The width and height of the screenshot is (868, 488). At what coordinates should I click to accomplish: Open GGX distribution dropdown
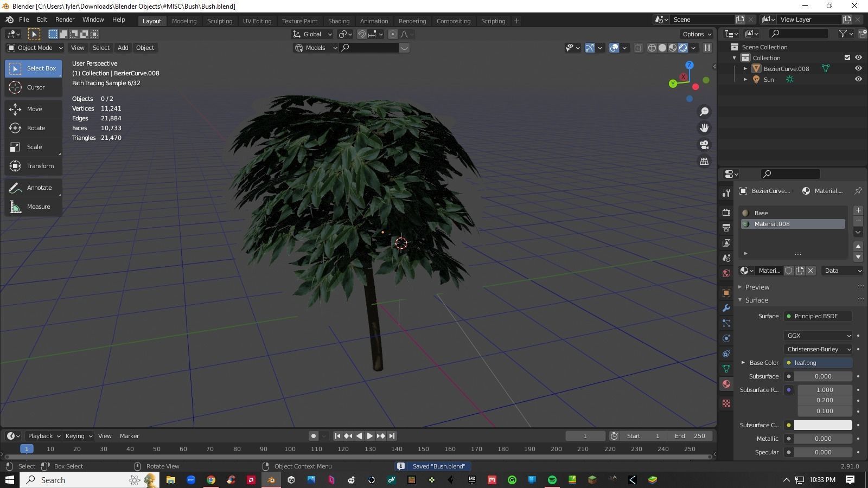(x=818, y=336)
